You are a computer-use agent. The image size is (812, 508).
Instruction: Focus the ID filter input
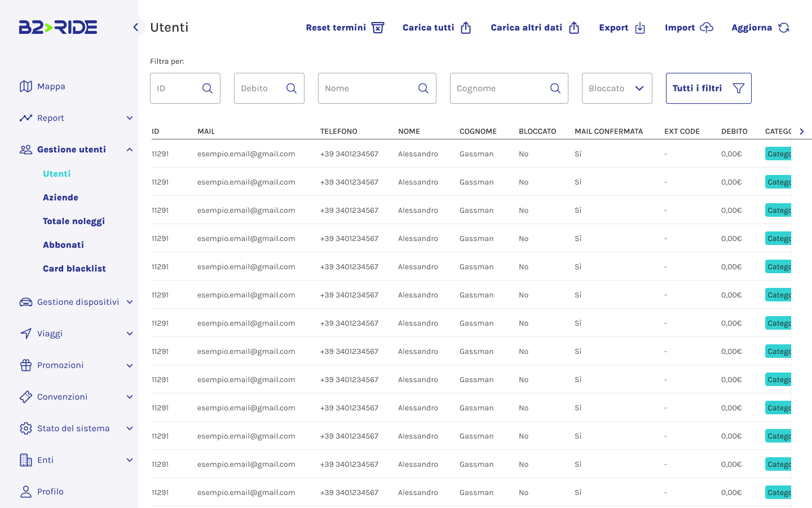[x=185, y=88]
